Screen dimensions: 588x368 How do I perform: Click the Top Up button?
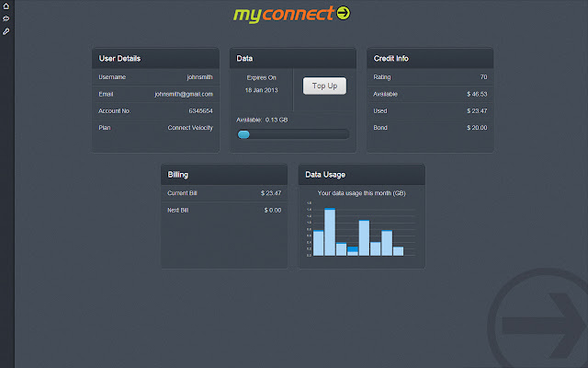point(324,86)
